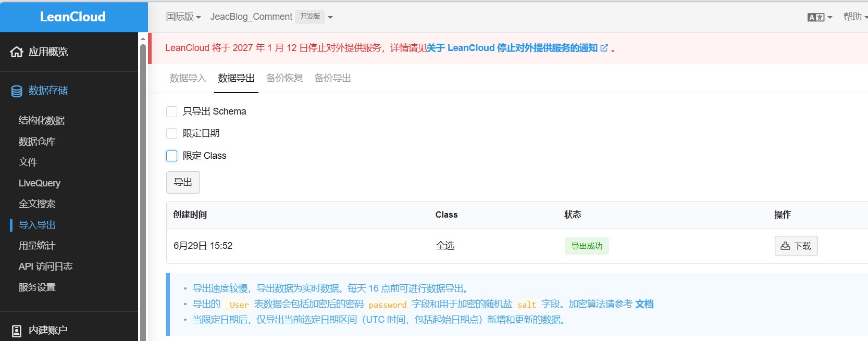Screen dimensions: 868x341
Task: Open the language dropdown arrow
Action: (x=830, y=17)
